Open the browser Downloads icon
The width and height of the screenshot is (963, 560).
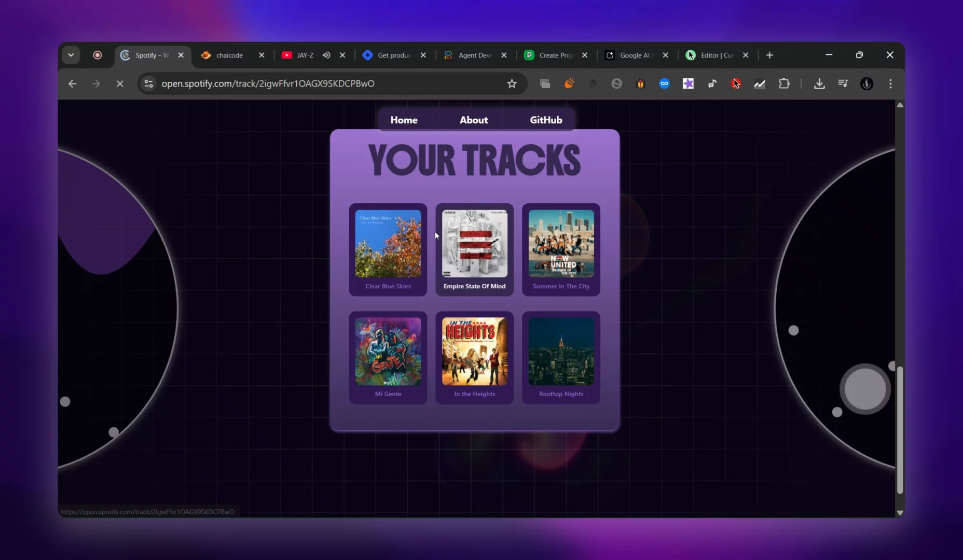819,83
